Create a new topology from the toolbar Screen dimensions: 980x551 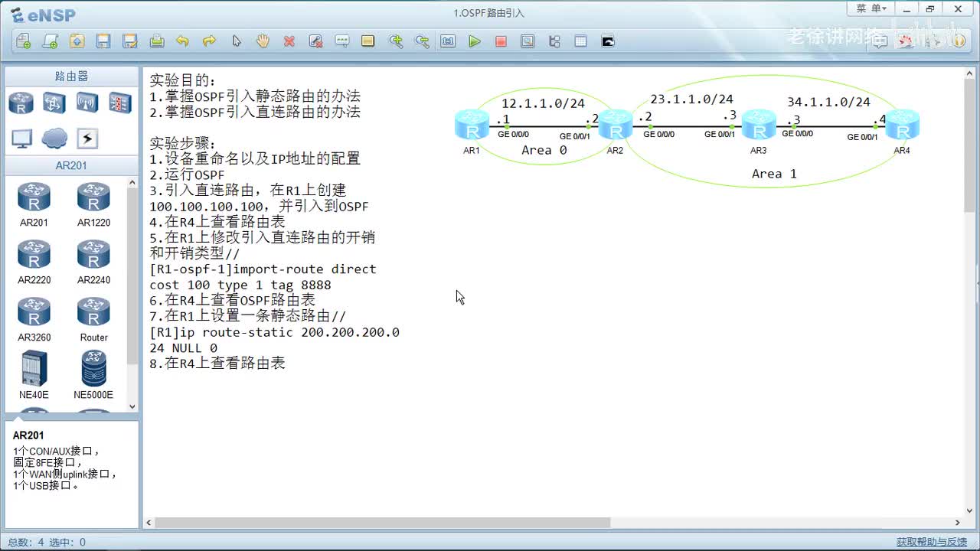point(24,41)
